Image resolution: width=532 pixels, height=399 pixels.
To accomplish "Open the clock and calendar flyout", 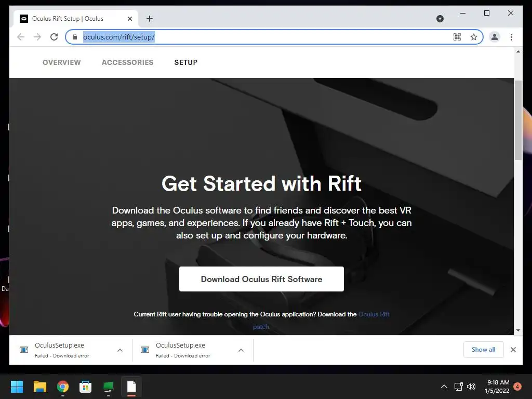I will click(x=497, y=387).
